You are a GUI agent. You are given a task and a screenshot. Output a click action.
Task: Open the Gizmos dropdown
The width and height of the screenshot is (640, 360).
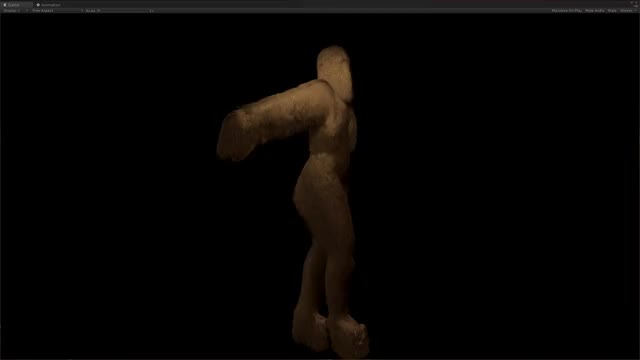click(628, 11)
